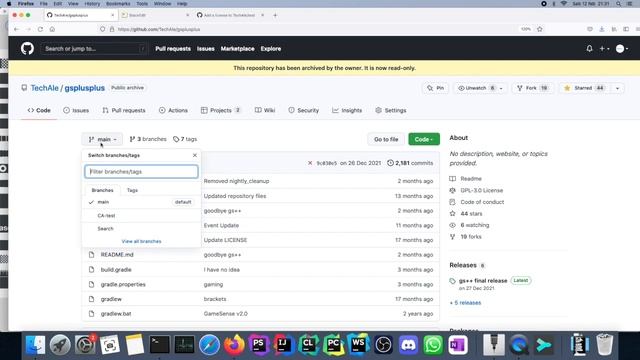Select the CA-test branch
The height and width of the screenshot is (360, 640).
(141, 216)
